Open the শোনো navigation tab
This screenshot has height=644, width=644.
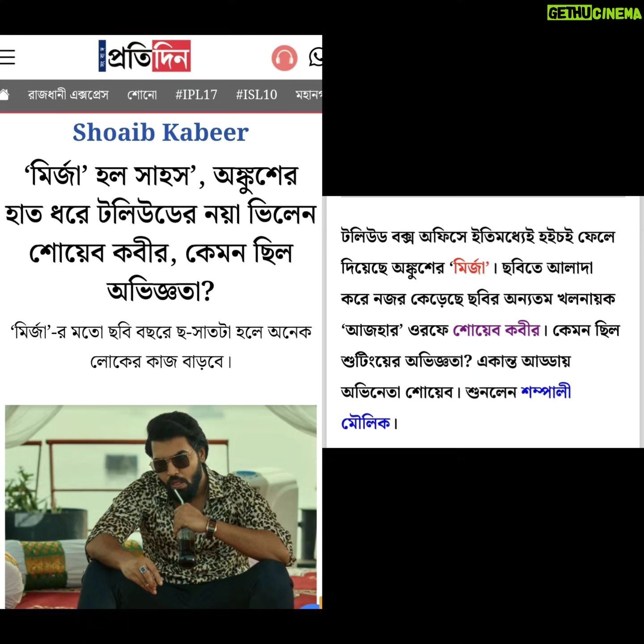[x=142, y=95]
